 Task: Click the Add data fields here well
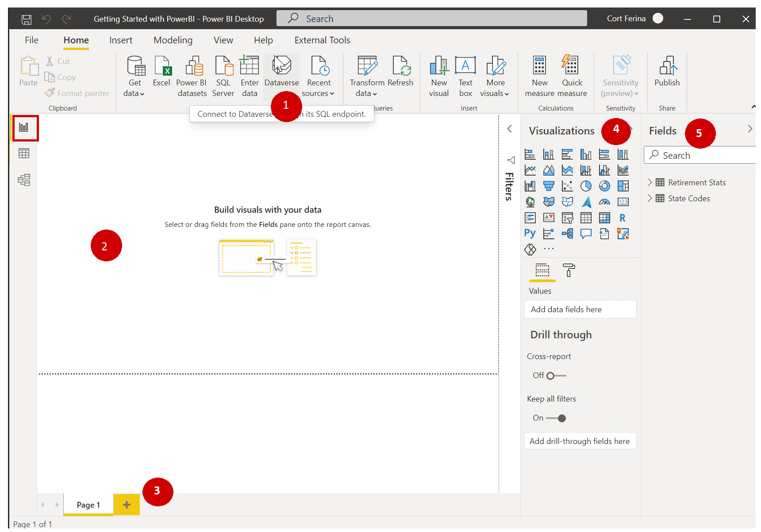click(x=580, y=310)
